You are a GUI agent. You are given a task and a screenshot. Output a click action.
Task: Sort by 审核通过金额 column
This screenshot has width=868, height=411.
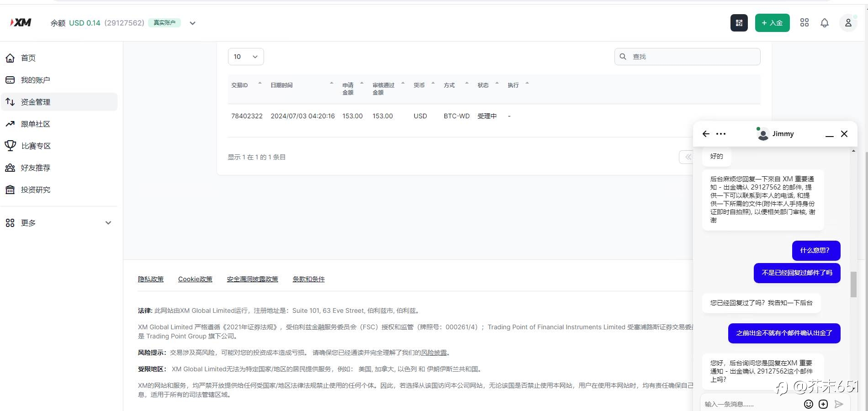(x=388, y=89)
